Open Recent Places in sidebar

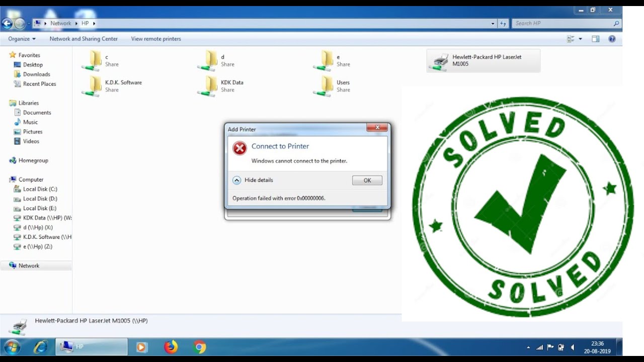(39, 84)
